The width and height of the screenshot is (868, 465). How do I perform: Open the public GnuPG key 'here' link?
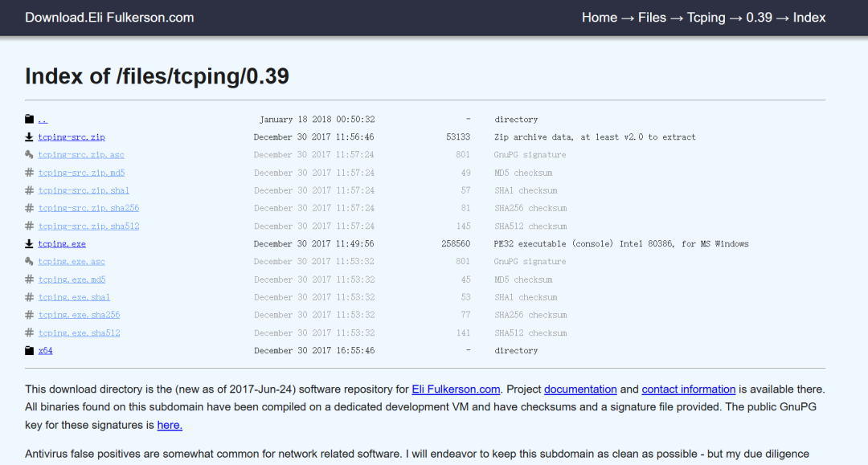point(170,425)
